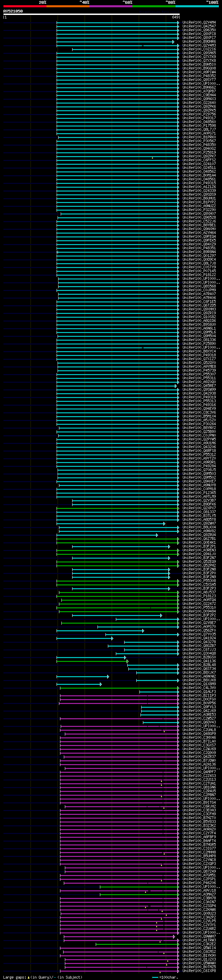Select the UniRef100_P48352 label
222x980 pixels.
pyautogui.click(x=199, y=76)
